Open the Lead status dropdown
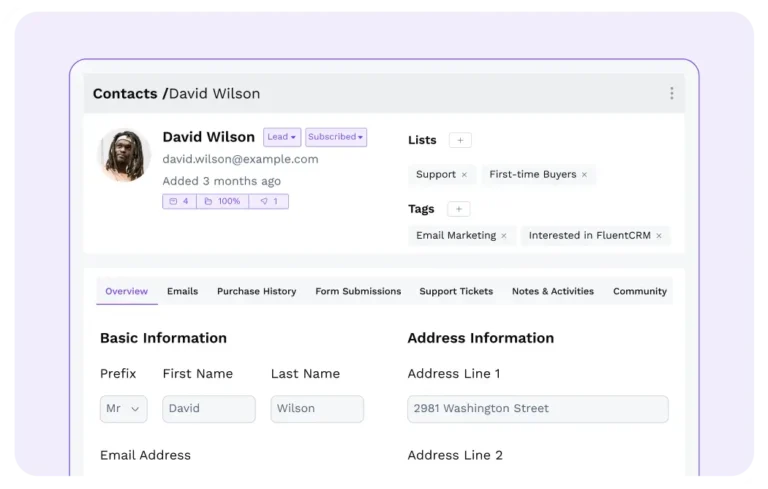The height and width of the screenshot is (489, 768). point(282,137)
